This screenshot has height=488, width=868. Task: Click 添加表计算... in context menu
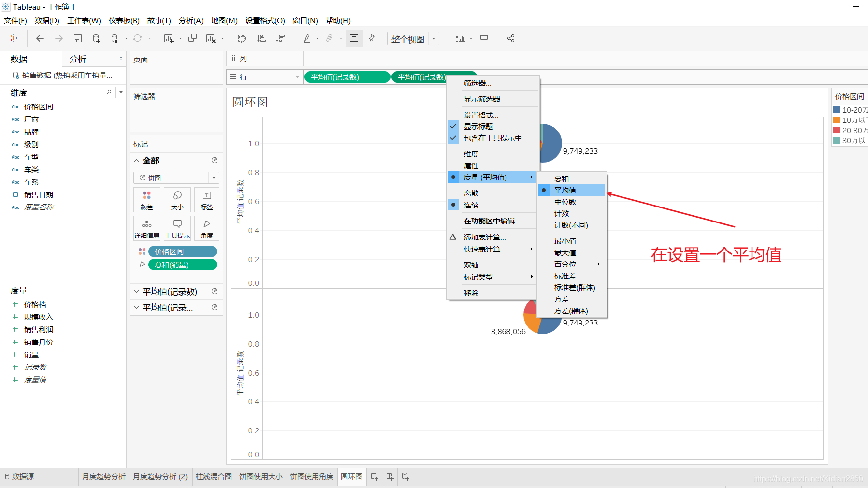(492, 237)
